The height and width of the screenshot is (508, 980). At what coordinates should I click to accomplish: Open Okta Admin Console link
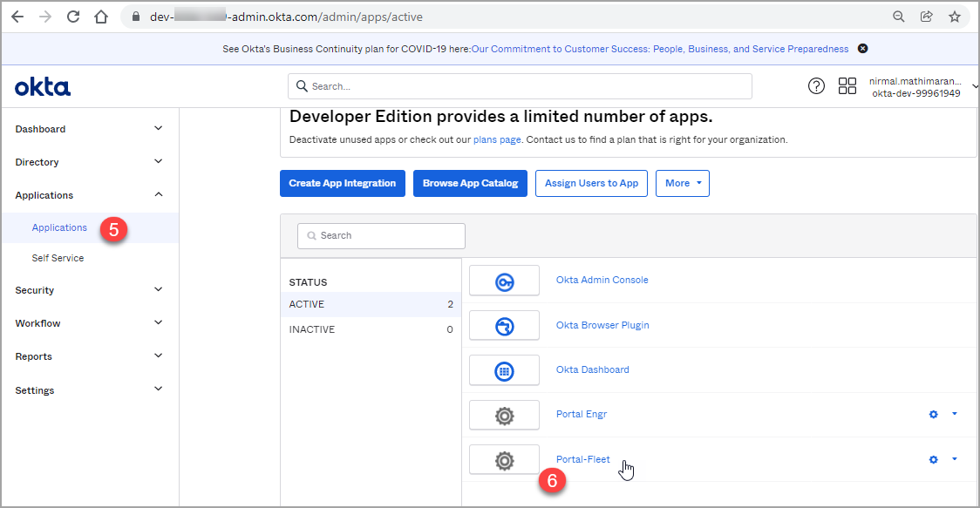(602, 280)
